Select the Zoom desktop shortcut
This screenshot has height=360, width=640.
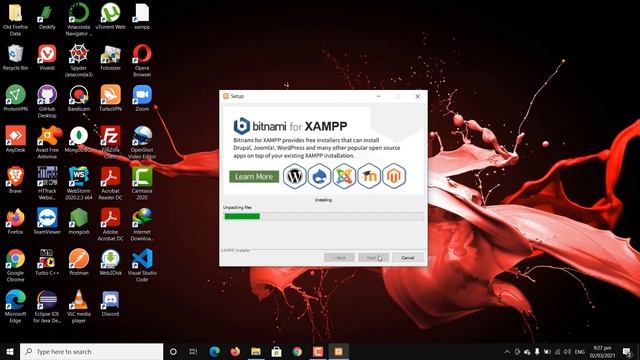(142, 99)
